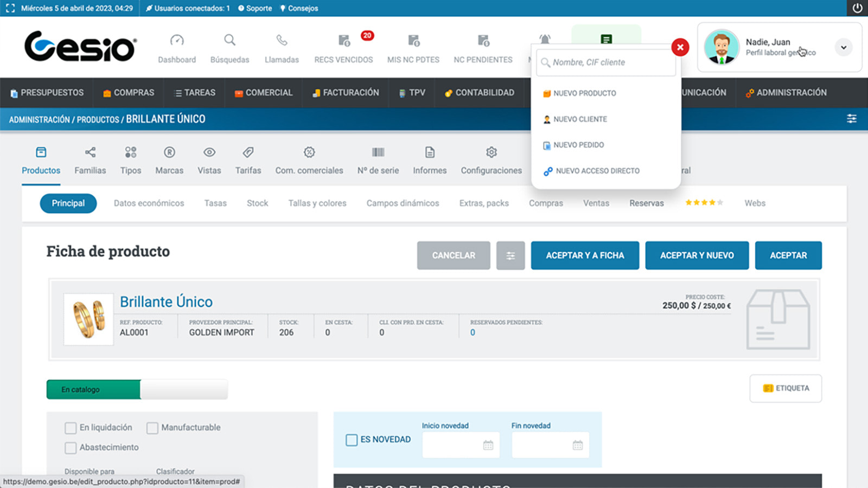Image resolution: width=868 pixels, height=488 pixels.
Task: Open Configuraciones gear icon
Action: [492, 152]
